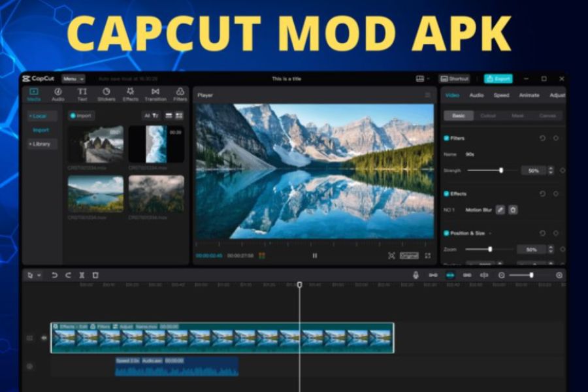Open the Audio library icon
Viewport: 588px width, 392px height.
[57, 91]
